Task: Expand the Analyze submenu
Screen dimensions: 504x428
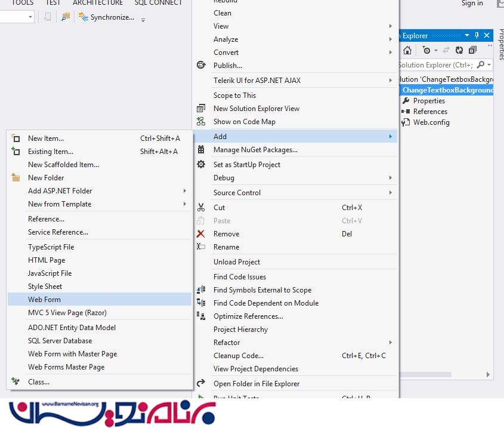Action: (x=296, y=39)
